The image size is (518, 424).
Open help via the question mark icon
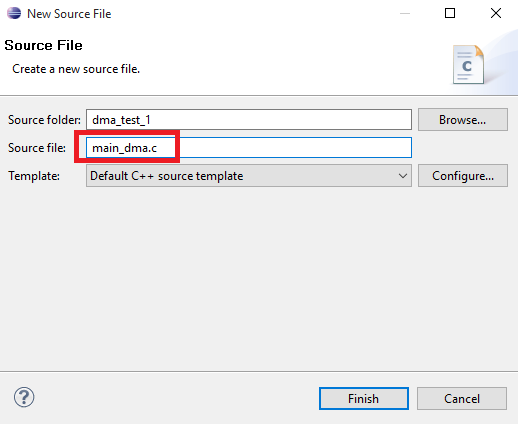click(x=24, y=397)
